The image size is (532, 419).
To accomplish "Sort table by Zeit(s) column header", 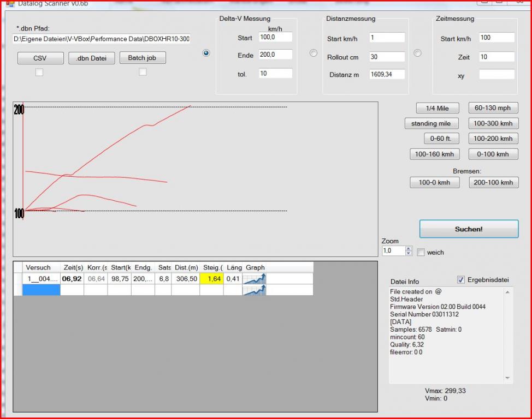I will 73,267.
